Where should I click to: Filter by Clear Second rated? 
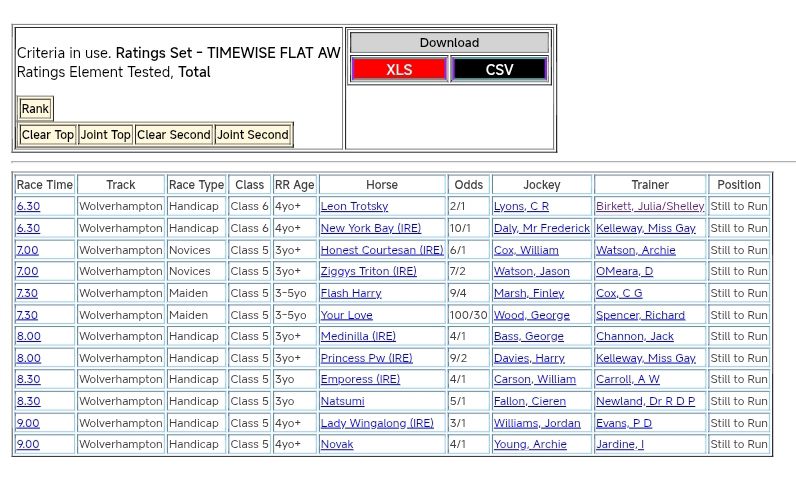174,135
